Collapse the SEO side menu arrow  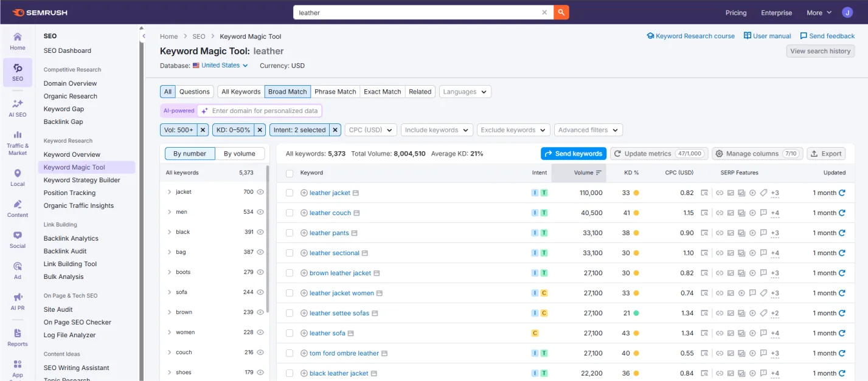tap(144, 36)
